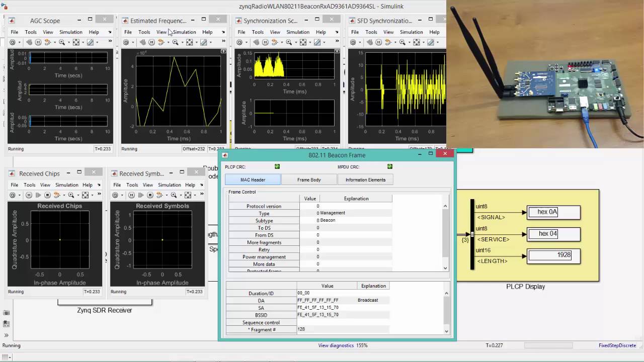Open the Information Elements tab
The height and width of the screenshot is (362, 644).
[365, 179]
